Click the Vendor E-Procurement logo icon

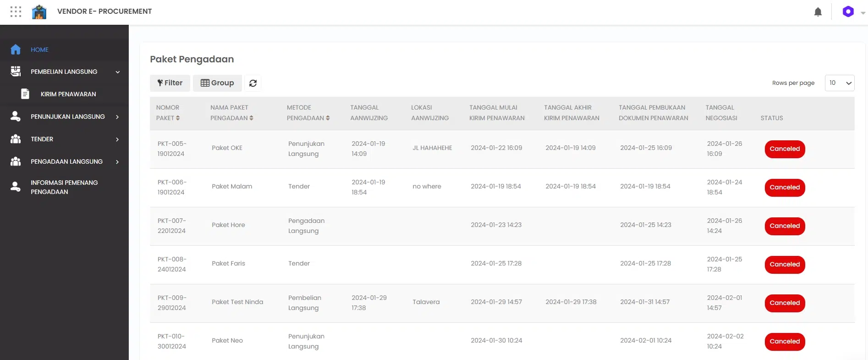pyautogui.click(x=39, y=11)
